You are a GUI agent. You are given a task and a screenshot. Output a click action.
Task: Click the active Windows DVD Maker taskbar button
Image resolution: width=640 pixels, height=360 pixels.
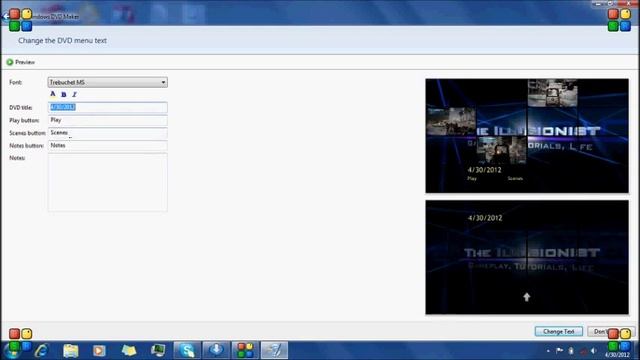pyautogui.click(x=274, y=350)
